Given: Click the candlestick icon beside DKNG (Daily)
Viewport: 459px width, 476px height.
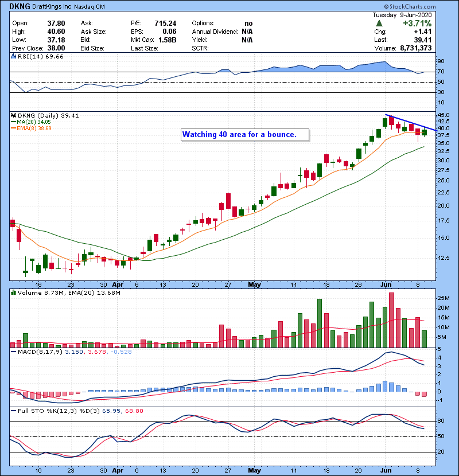Looking at the screenshot, I should [x=13, y=116].
